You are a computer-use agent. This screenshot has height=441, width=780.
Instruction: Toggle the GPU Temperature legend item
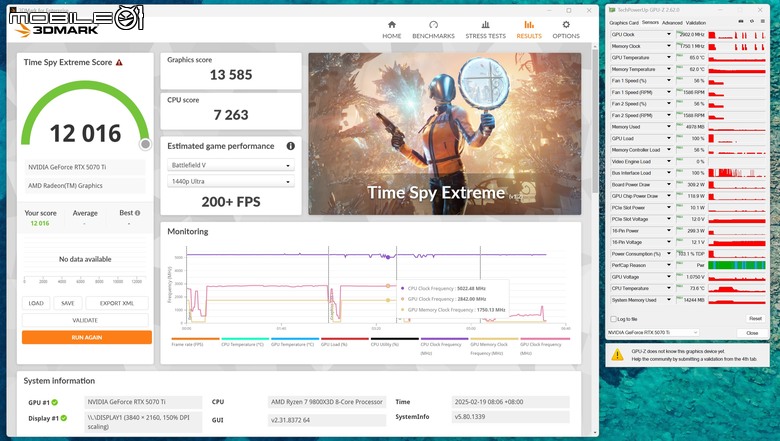294,342
